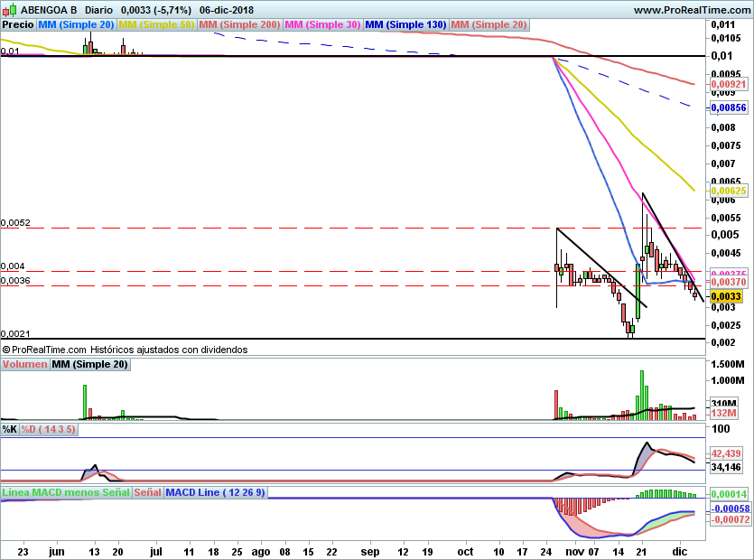
Task: Click the 42,439 stochastic value tag
Action: [x=727, y=453]
